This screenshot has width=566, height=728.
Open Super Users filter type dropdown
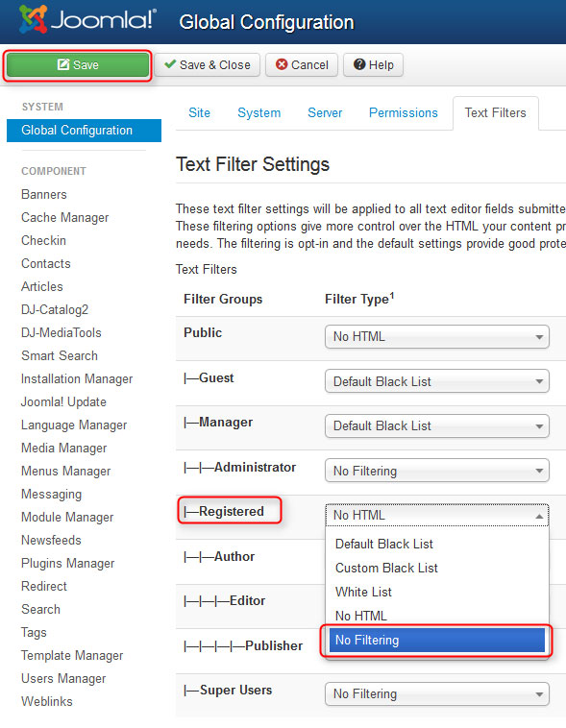pyautogui.click(x=437, y=693)
